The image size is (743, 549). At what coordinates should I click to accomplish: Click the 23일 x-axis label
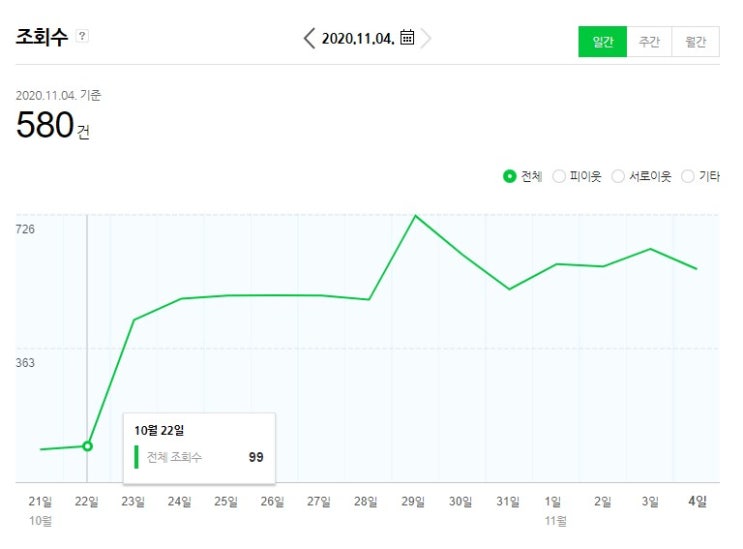pos(133,501)
